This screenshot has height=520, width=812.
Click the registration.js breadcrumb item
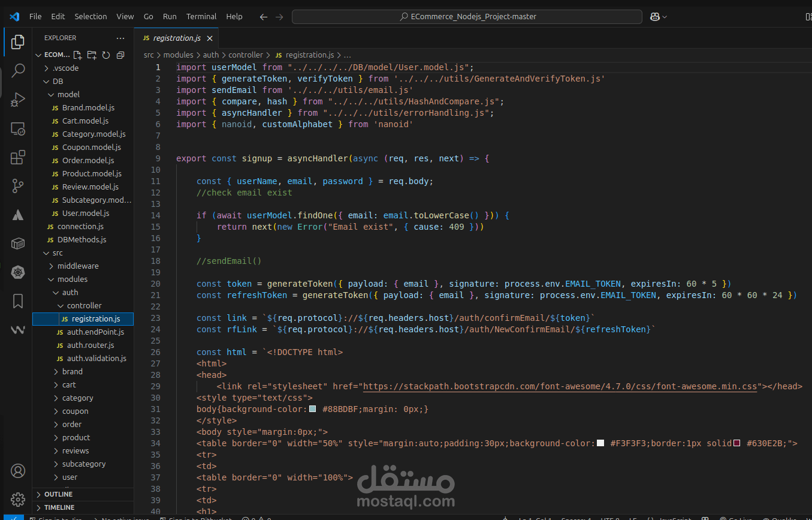point(304,55)
